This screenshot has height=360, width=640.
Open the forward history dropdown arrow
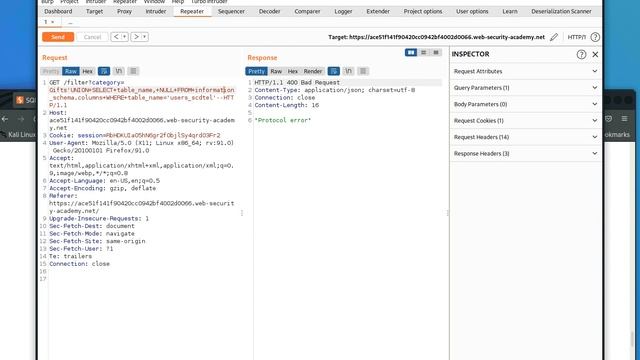tap(144, 37)
